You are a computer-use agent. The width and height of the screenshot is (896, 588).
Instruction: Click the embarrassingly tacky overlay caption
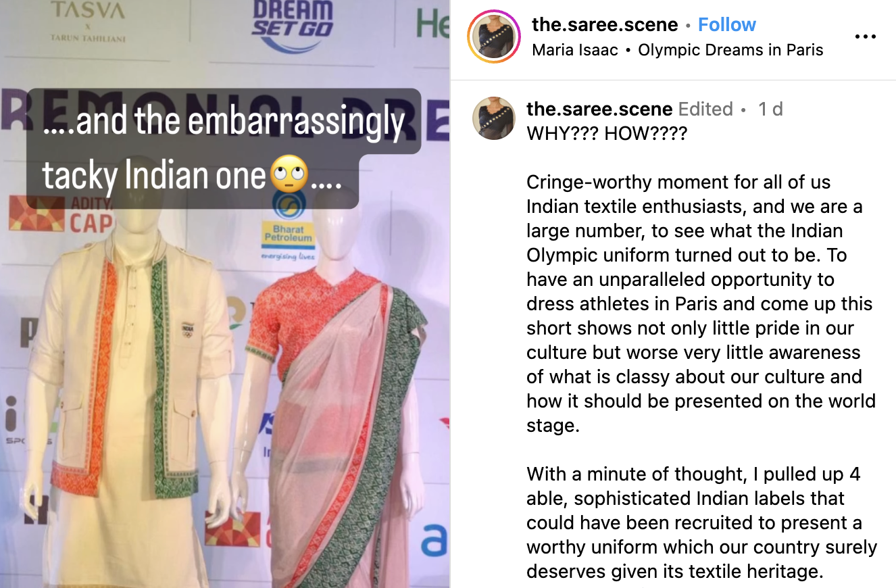223,148
